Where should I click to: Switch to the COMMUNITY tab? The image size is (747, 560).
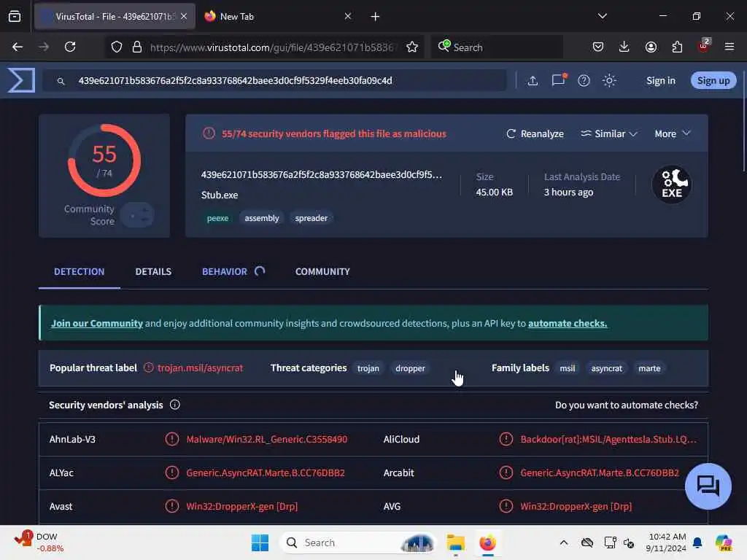click(322, 271)
